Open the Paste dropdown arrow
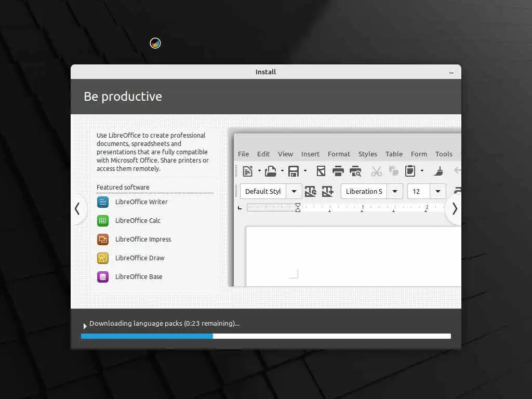The height and width of the screenshot is (399, 532). point(422,170)
